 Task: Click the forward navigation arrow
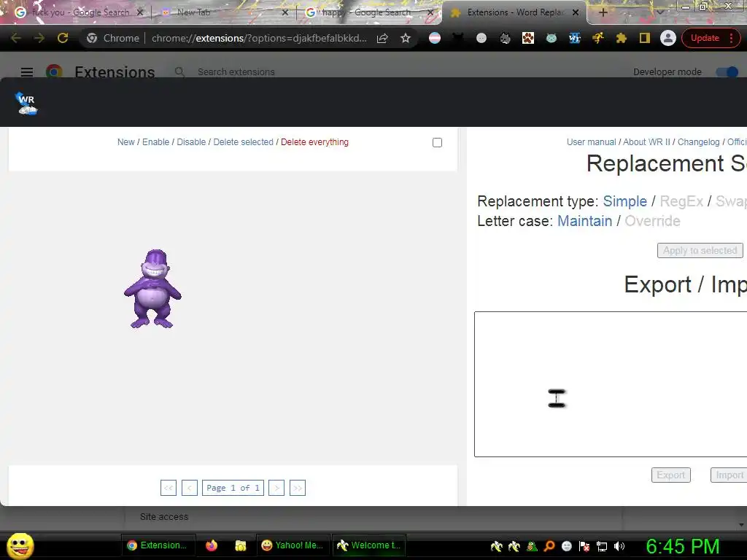click(x=39, y=38)
